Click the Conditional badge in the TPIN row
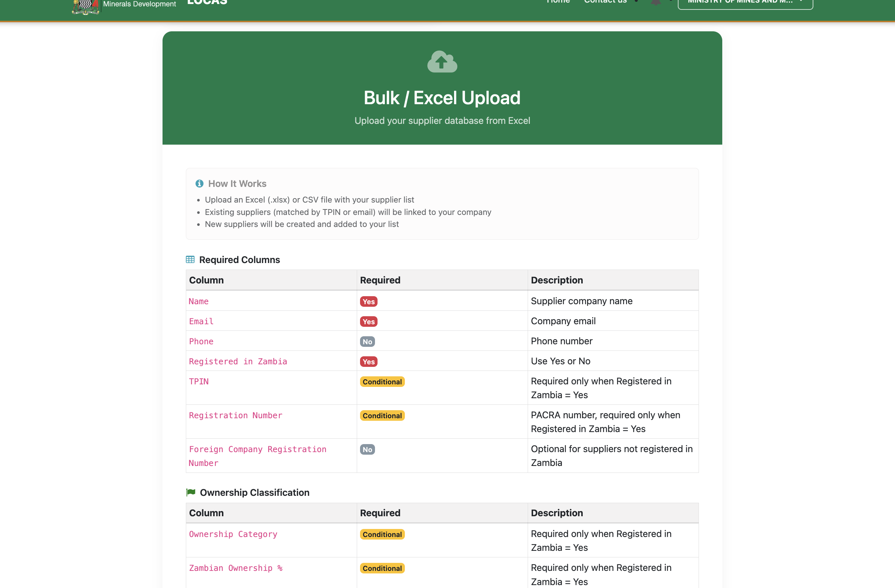This screenshot has width=895, height=588. (x=382, y=382)
